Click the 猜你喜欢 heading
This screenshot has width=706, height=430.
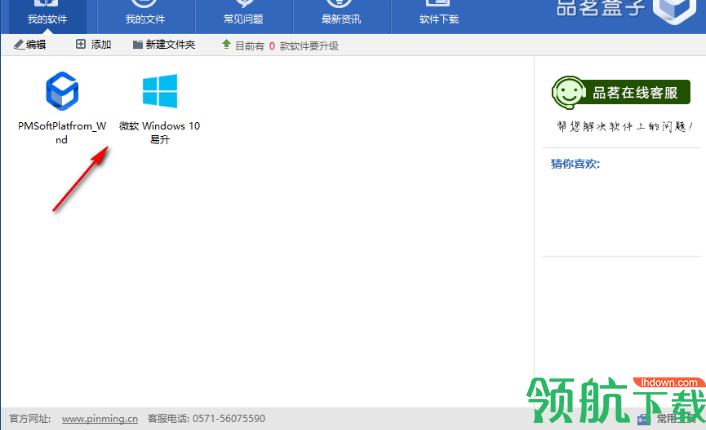coord(575,164)
